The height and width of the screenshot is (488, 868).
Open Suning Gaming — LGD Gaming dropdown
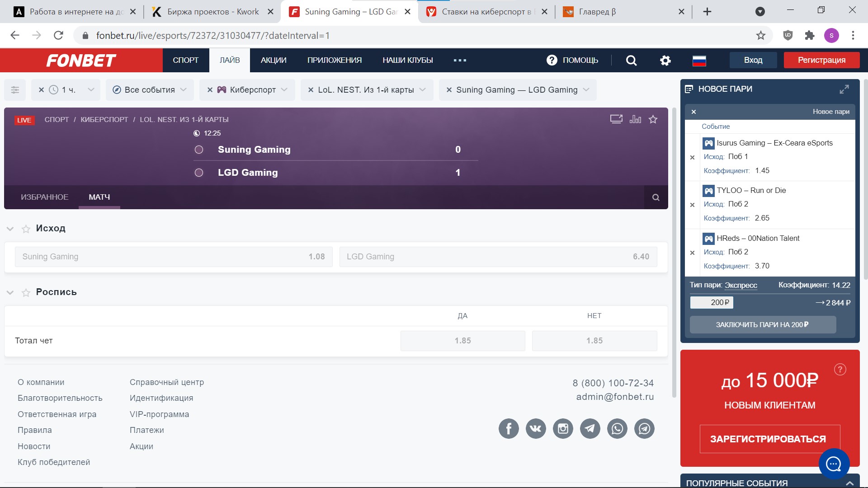[x=586, y=89]
